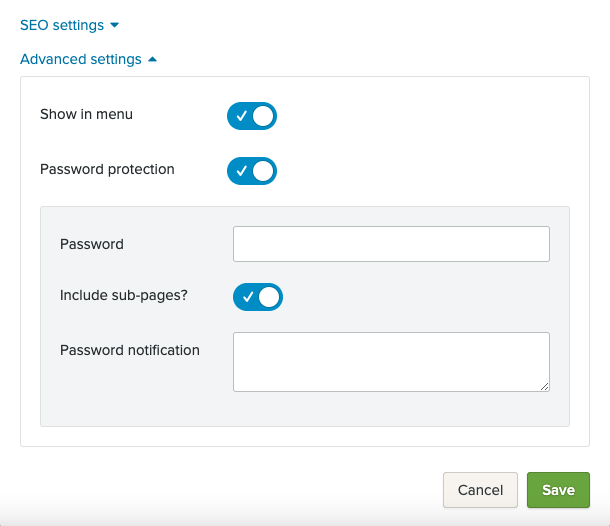Viewport: 610px width, 526px height.
Task: Toggle off Include sub-pages
Action: [258, 297]
